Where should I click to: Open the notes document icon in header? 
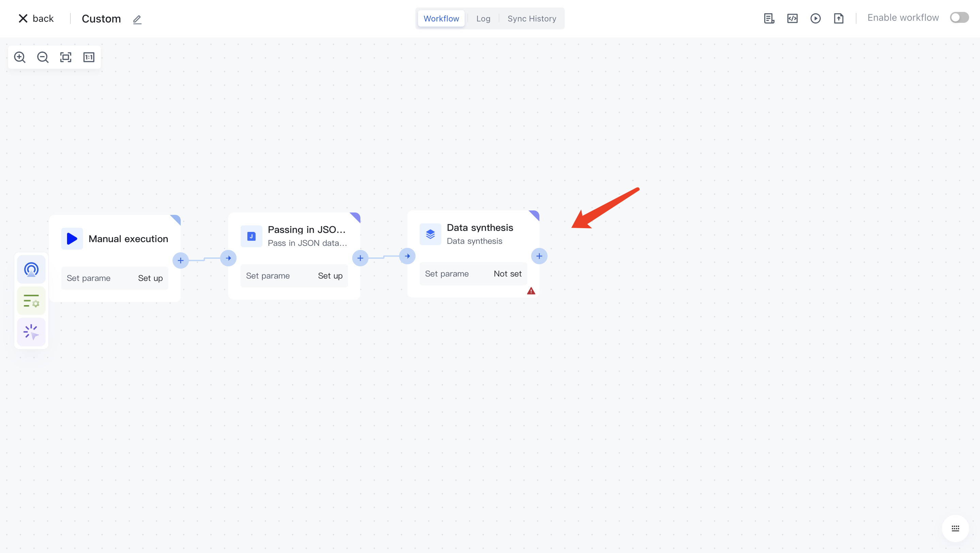click(x=769, y=18)
